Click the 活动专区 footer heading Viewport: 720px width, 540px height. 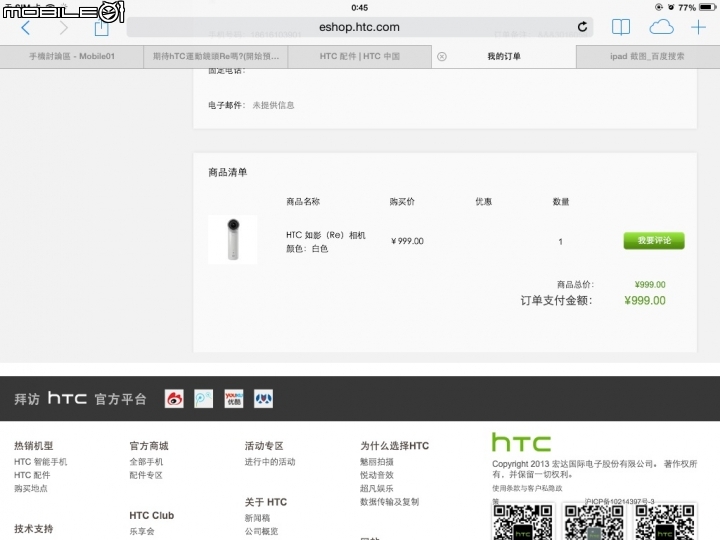[264, 446]
